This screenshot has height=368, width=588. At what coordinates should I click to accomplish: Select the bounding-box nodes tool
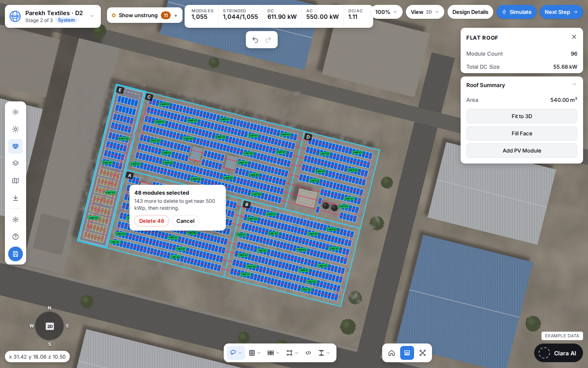(290, 353)
